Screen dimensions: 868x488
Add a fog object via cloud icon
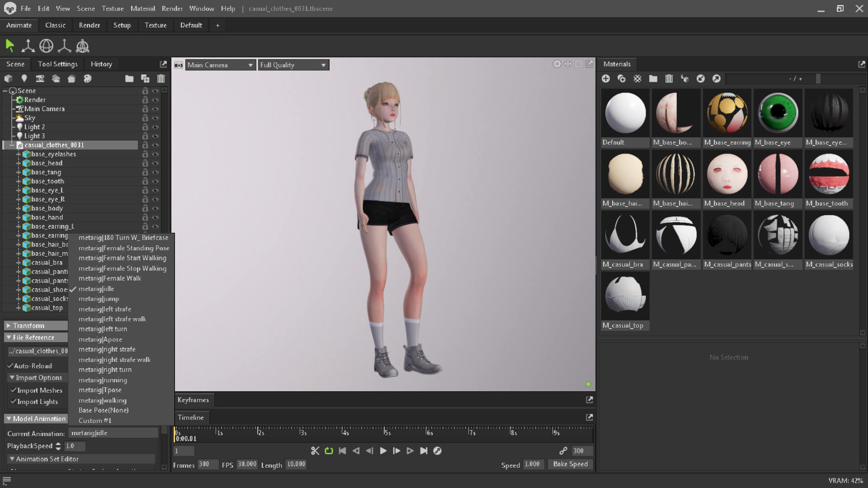pyautogui.click(x=56, y=79)
